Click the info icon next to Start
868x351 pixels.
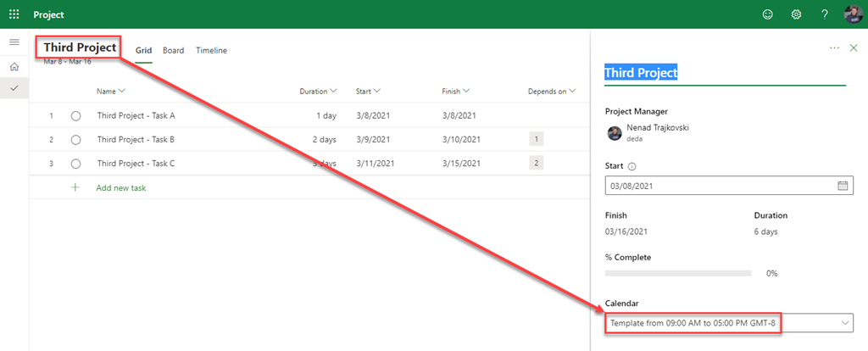coord(632,167)
